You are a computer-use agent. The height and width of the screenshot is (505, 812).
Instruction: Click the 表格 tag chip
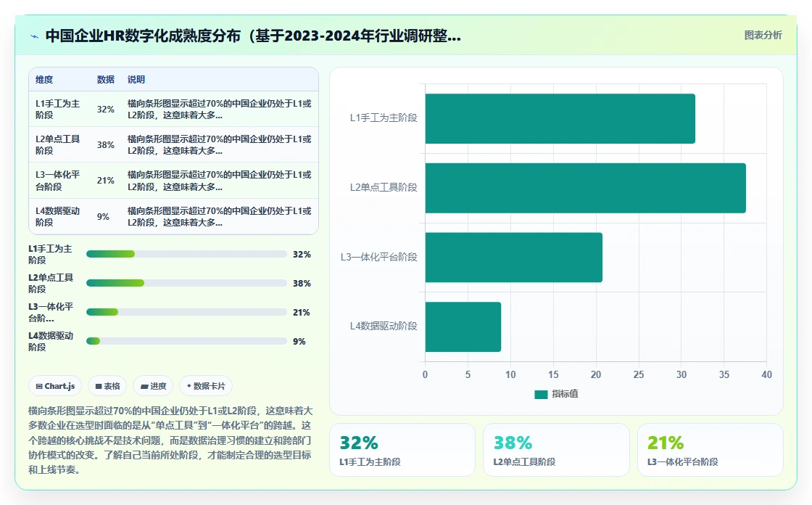pos(107,386)
